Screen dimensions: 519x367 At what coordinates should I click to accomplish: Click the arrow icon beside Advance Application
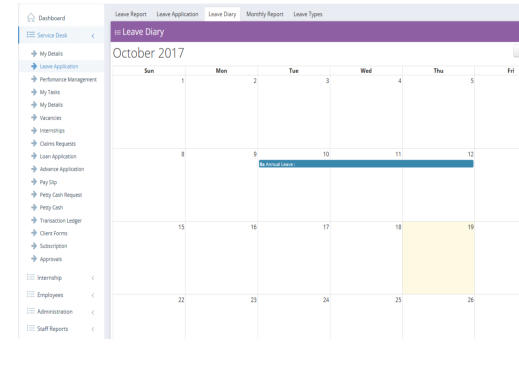pos(34,169)
